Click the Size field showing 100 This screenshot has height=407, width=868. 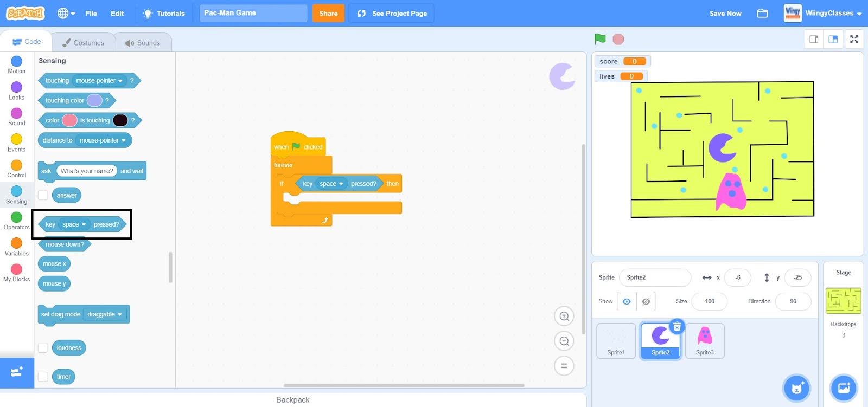[710, 301]
